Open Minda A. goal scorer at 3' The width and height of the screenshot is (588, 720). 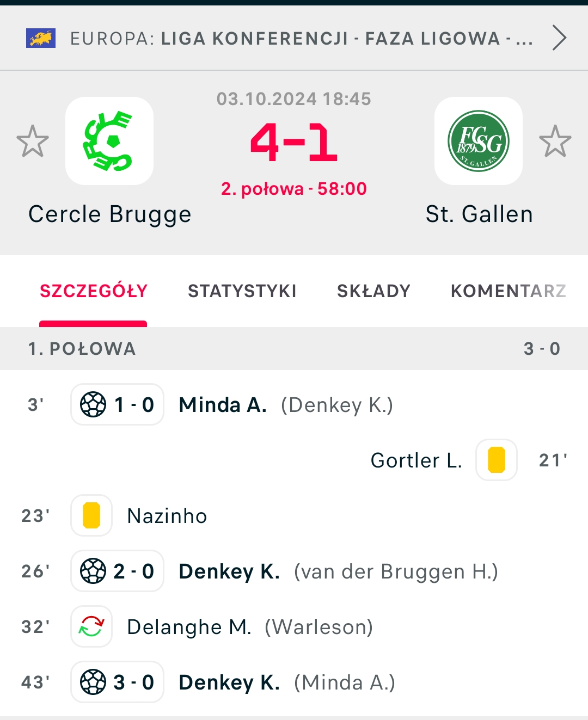(223, 405)
